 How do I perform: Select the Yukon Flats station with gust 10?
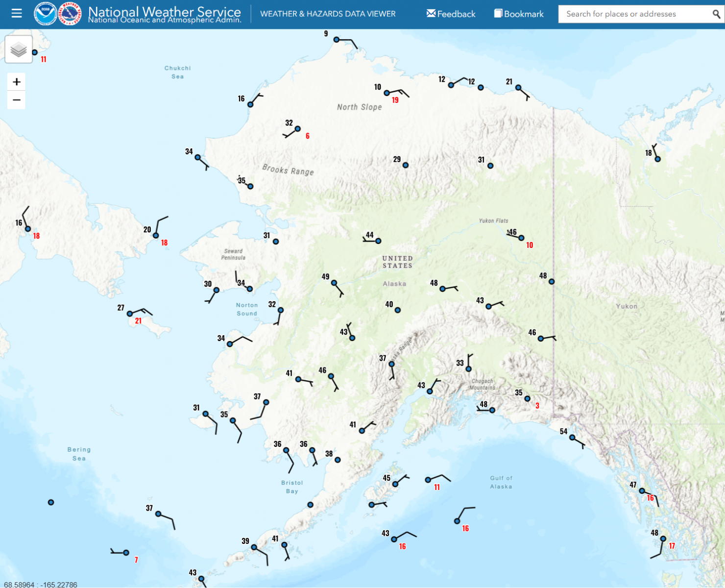pos(522,238)
